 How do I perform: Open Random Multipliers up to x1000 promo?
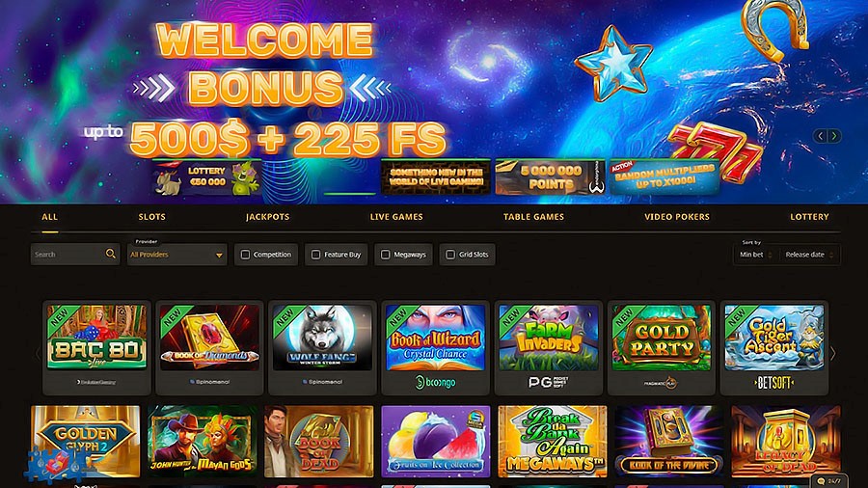665,177
